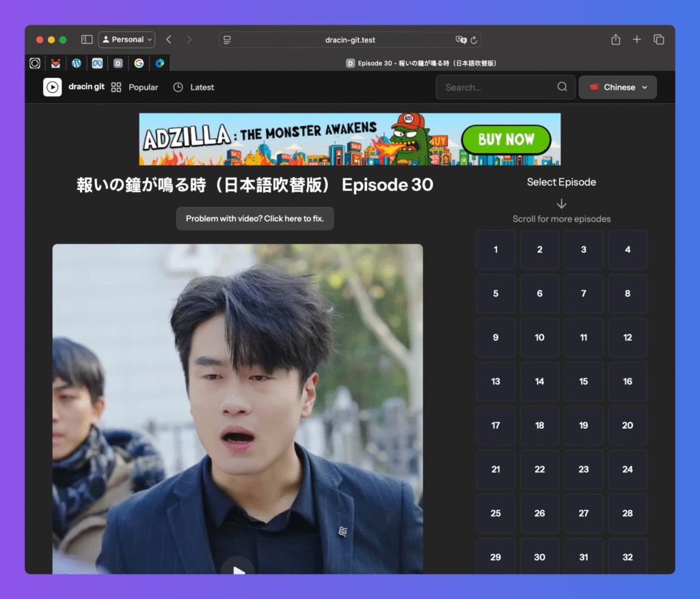Select episode 17
The height and width of the screenshot is (599, 700).
(x=496, y=425)
